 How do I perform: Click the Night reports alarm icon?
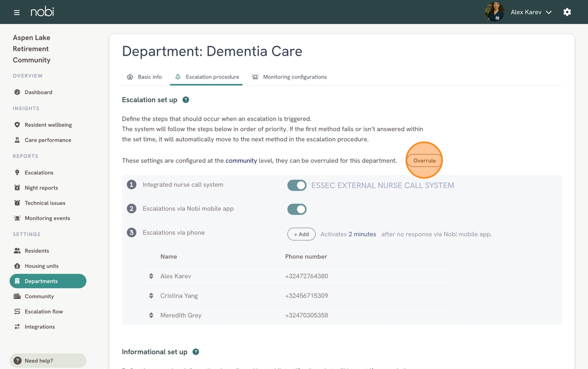pyautogui.click(x=17, y=188)
